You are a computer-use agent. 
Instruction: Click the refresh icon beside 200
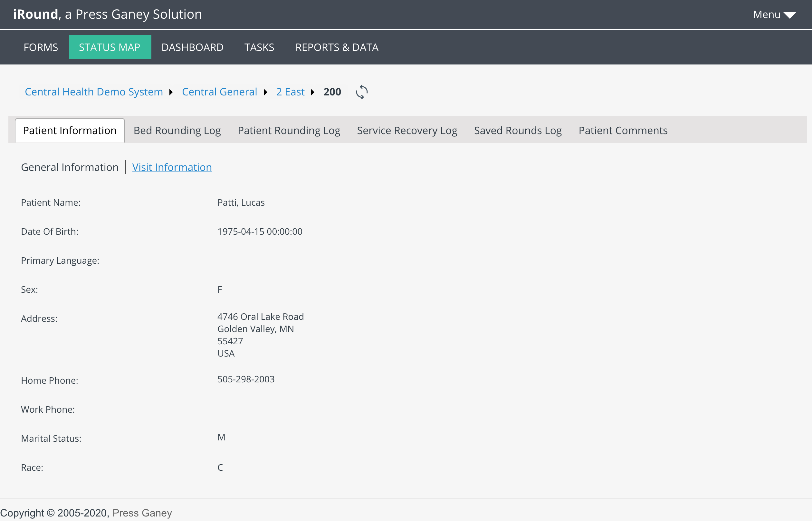point(362,92)
